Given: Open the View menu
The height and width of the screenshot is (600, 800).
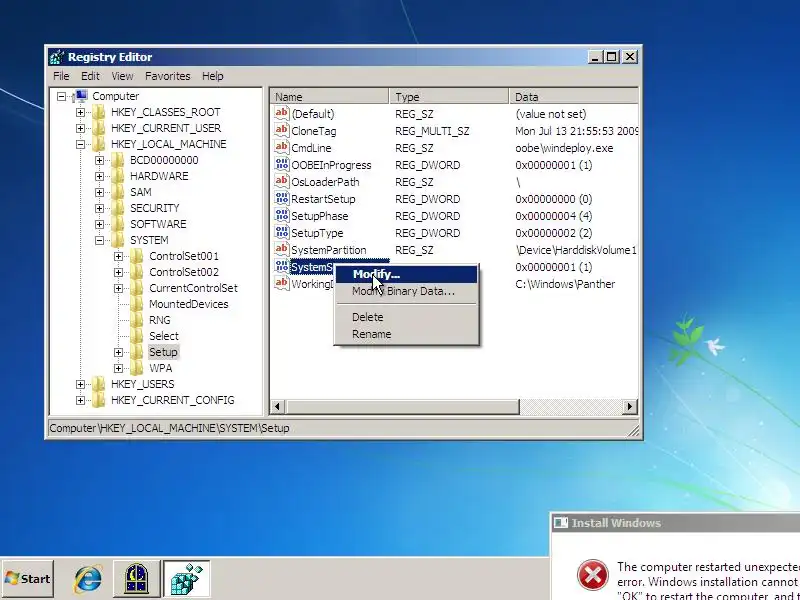Looking at the screenshot, I should pos(122,76).
